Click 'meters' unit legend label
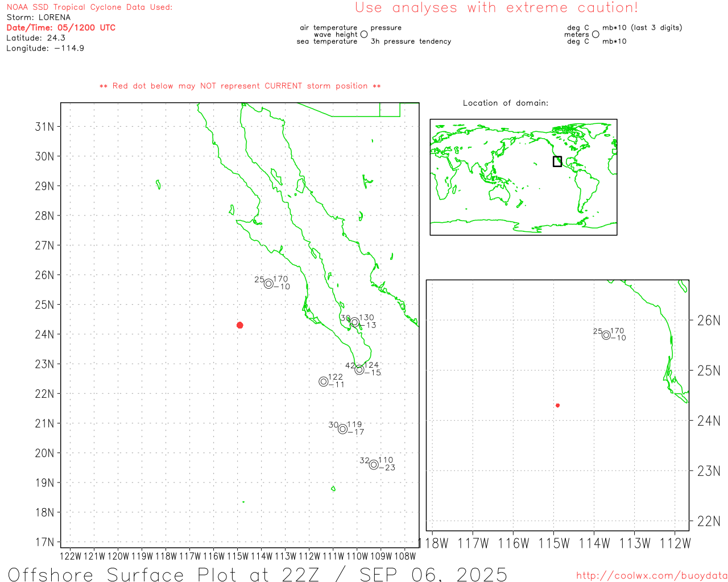The height and width of the screenshot is (582, 728). pos(577,35)
